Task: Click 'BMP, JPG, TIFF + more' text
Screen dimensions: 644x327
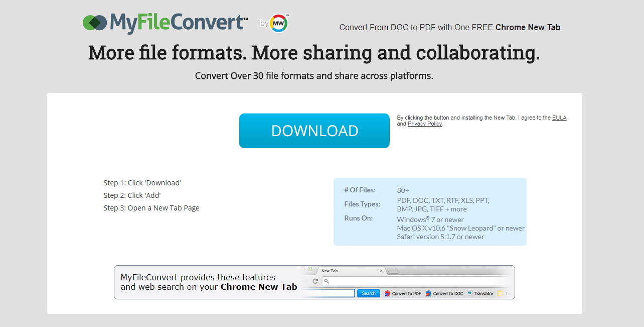Action: pos(432,209)
